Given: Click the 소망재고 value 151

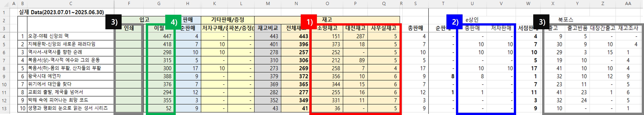Looking at the screenshot, I should click(x=327, y=36).
